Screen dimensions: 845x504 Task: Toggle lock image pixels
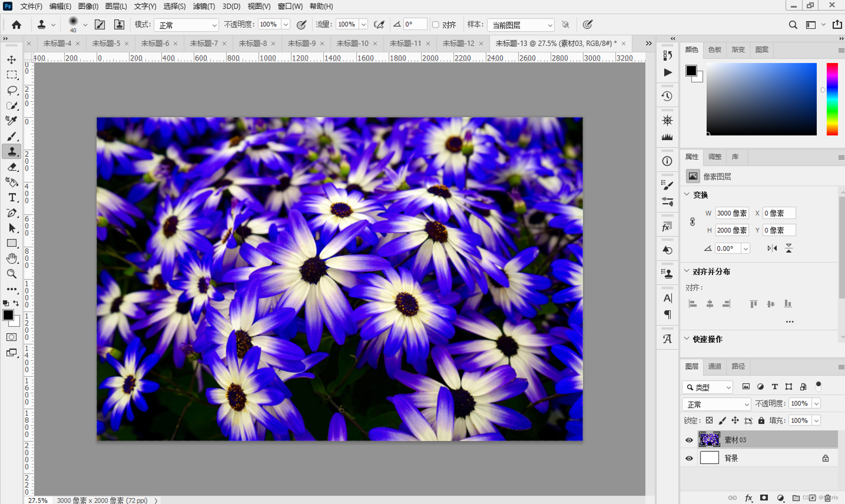722,421
